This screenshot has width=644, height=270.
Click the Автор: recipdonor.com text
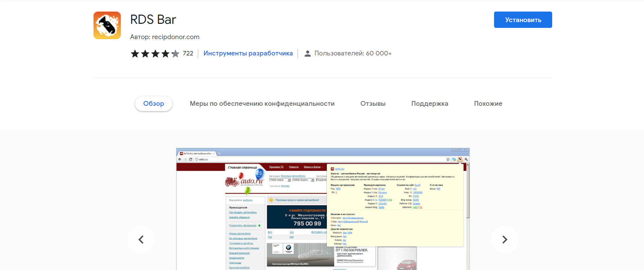tap(165, 37)
